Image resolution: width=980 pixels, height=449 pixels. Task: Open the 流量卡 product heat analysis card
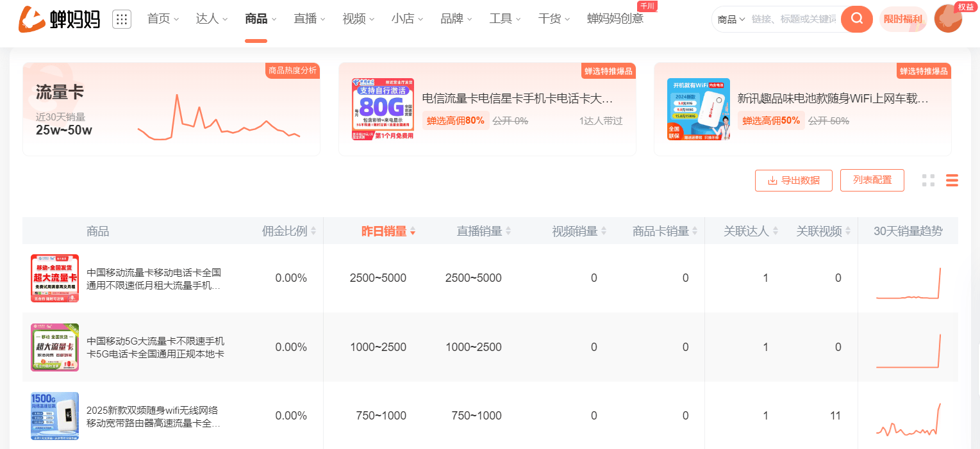click(x=171, y=110)
